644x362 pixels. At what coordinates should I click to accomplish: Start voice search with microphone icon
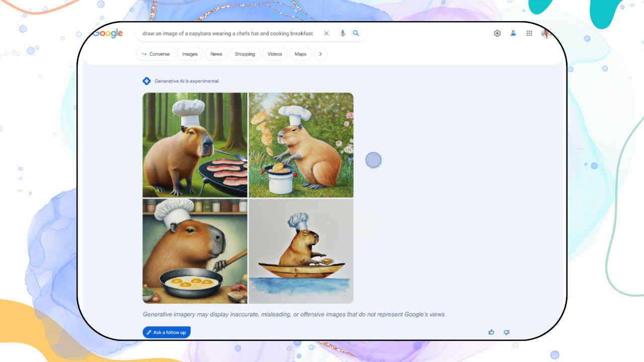pyautogui.click(x=343, y=33)
